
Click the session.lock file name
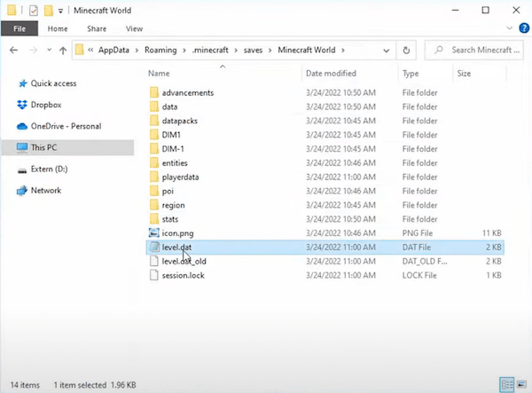tap(184, 275)
